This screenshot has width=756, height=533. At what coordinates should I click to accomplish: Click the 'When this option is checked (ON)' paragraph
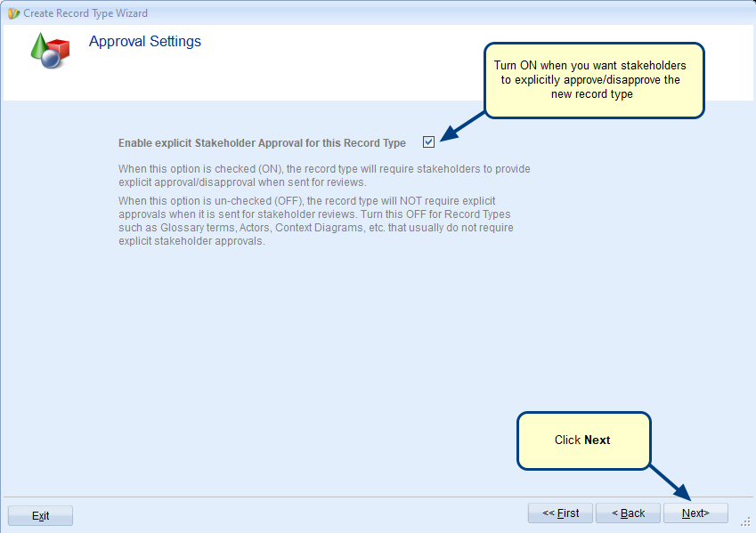coord(324,175)
